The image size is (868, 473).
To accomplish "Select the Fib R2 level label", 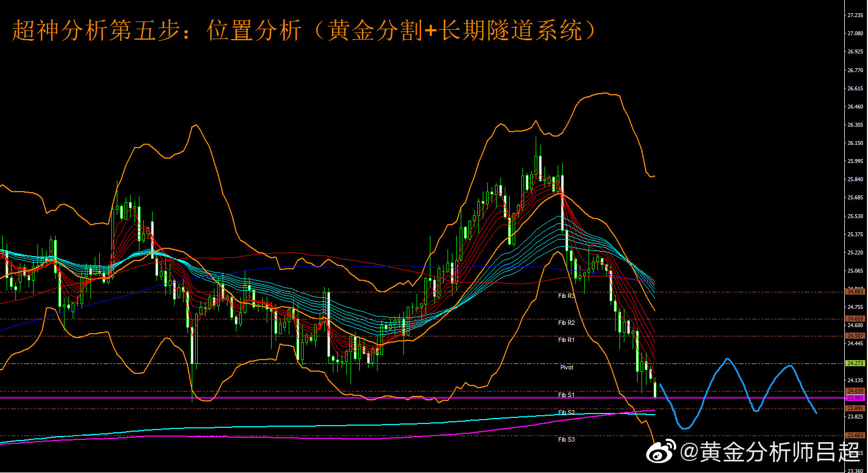I will (x=566, y=323).
